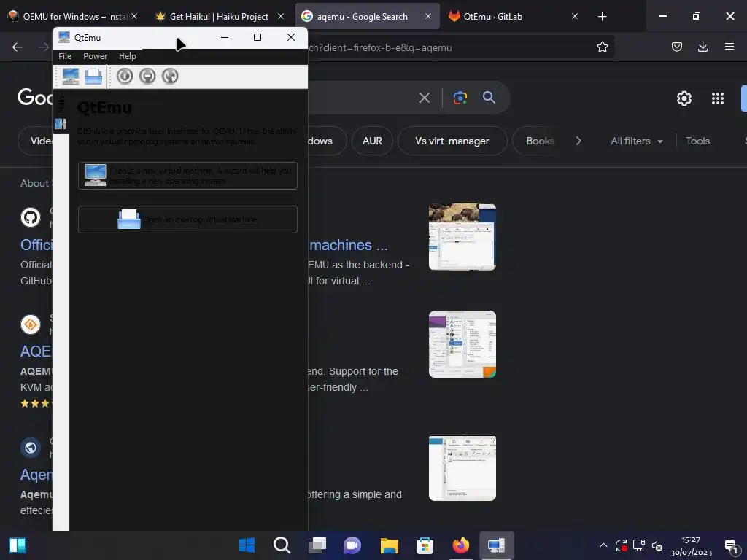Select the AUR search filter chip

pos(372,141)
